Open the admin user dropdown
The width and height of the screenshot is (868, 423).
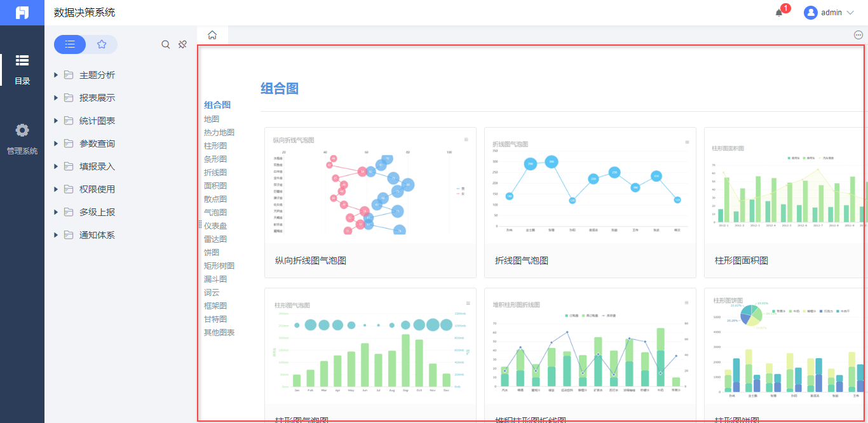coord(829,13)
